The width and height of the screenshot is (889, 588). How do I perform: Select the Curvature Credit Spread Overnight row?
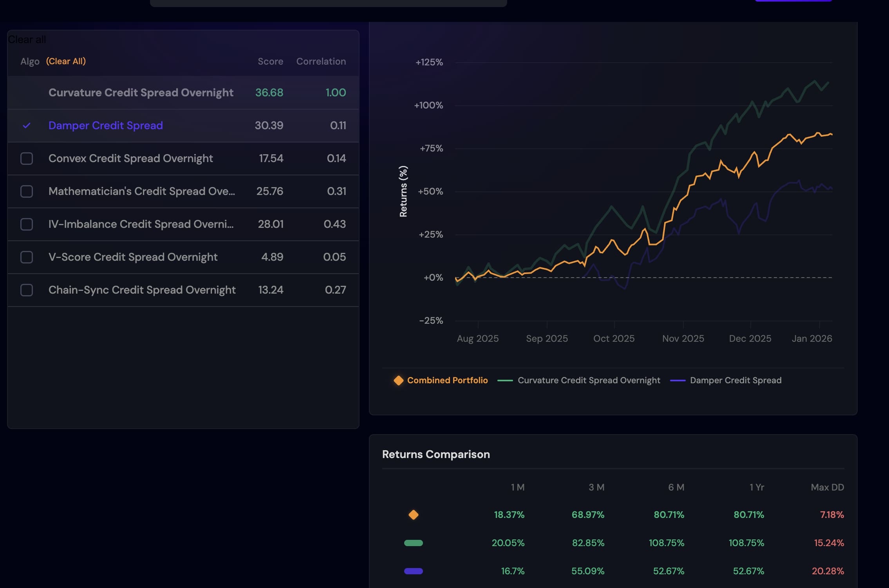(x=141, y=93)
